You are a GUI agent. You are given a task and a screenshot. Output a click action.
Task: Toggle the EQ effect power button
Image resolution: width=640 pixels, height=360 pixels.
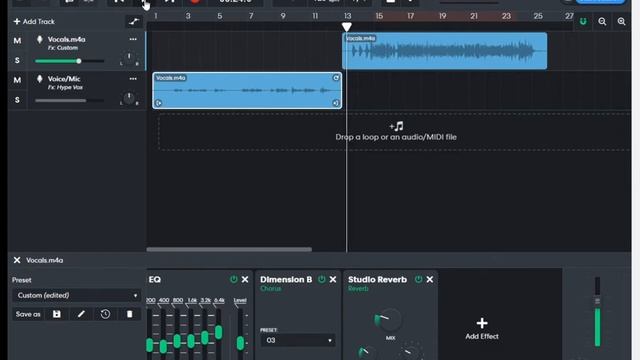click(233, 279)
